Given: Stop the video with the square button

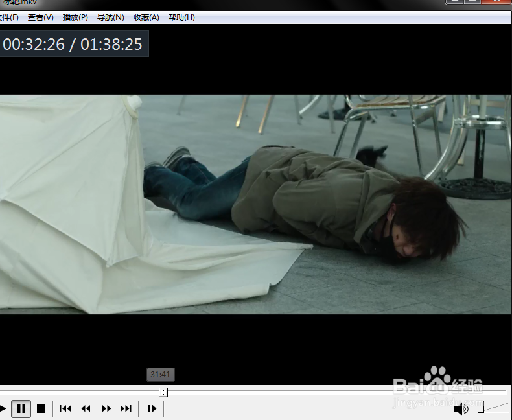Looking at the screenshot, I should [x=41, y=408].
